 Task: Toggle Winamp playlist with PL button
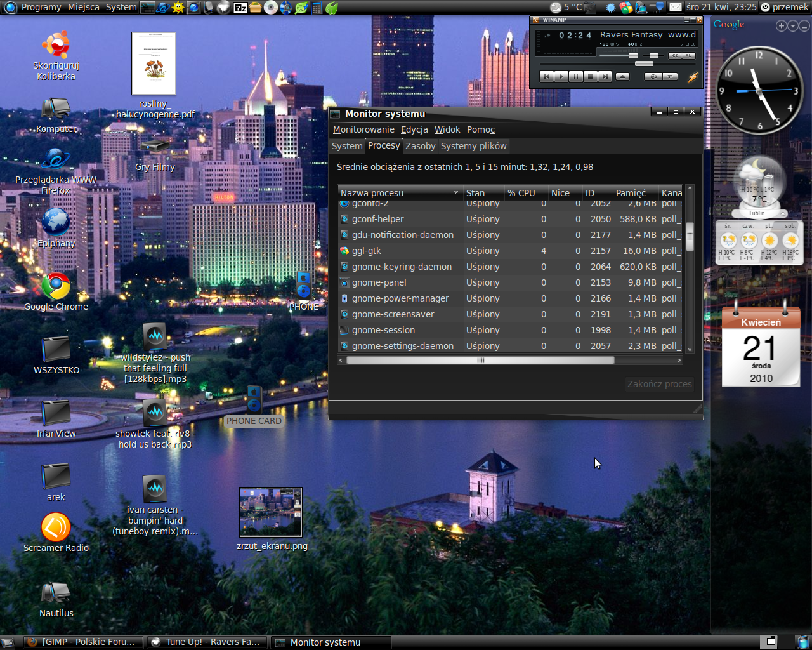[x=688, y=56]
